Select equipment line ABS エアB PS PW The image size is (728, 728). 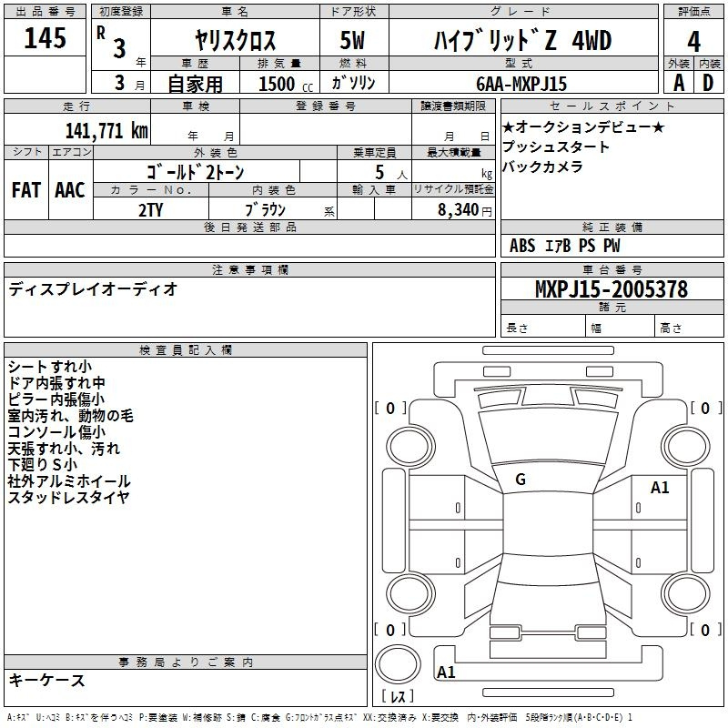(x=564, y=245)
